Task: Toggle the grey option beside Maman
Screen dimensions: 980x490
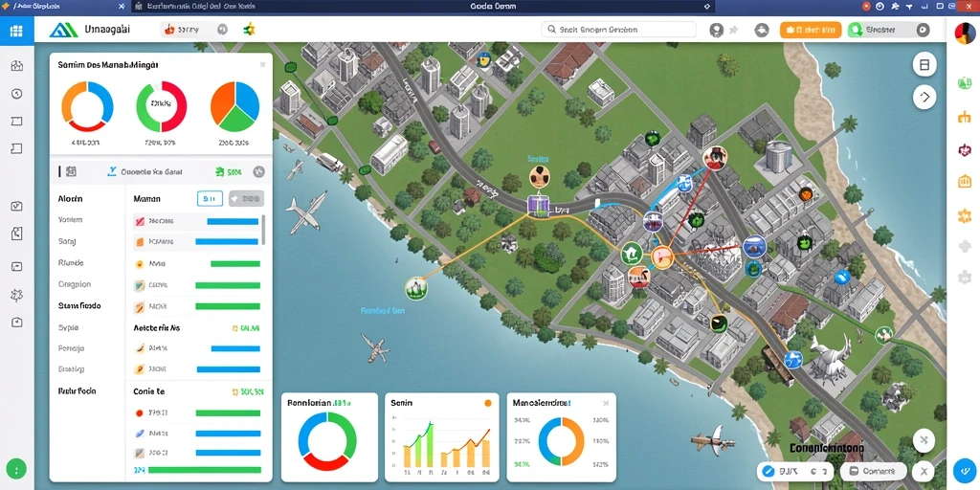Action: point(246,199)
